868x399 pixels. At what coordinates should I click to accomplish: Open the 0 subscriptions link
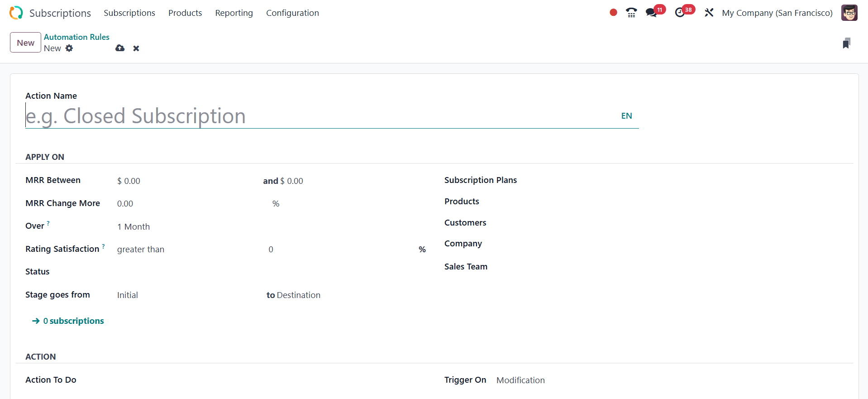click(x=74, y=321)
